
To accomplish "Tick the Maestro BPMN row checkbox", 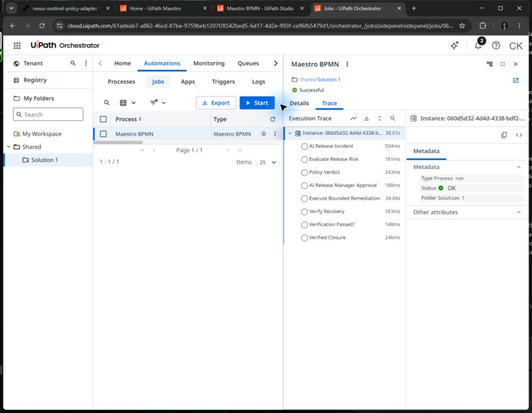I will coord(103,134).
